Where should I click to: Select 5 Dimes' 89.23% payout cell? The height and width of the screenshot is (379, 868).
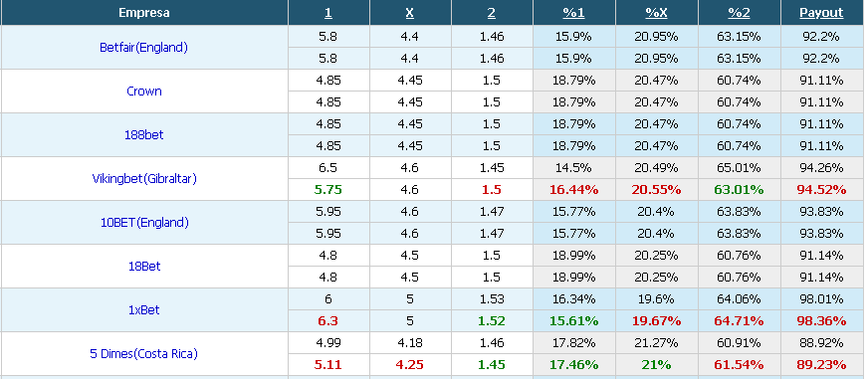[x=821, y=365]
